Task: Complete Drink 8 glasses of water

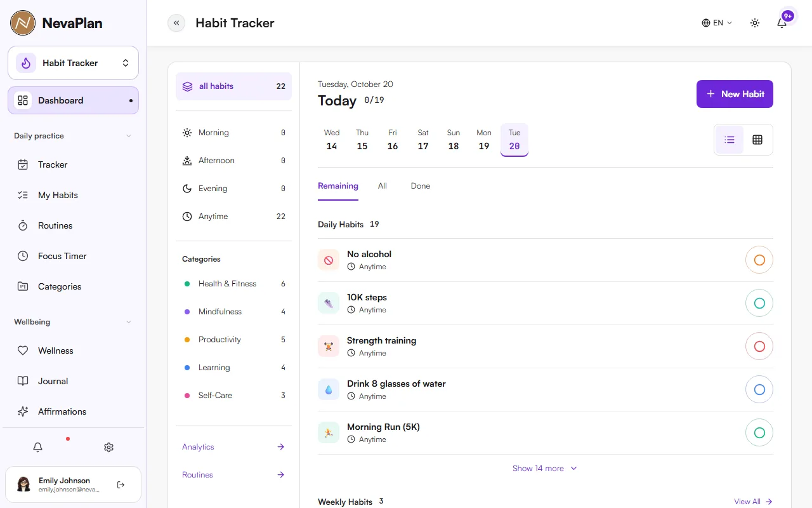Action: tap(759, 389)
